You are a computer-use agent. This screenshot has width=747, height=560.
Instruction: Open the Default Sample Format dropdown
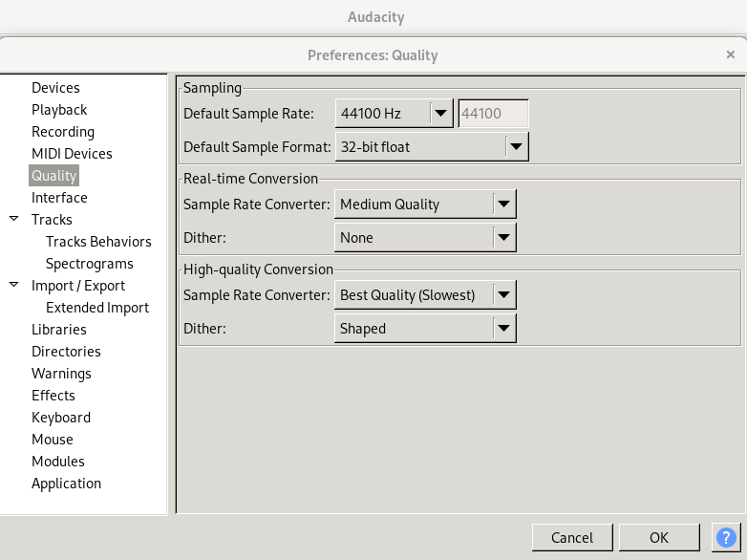pos(432,147)
